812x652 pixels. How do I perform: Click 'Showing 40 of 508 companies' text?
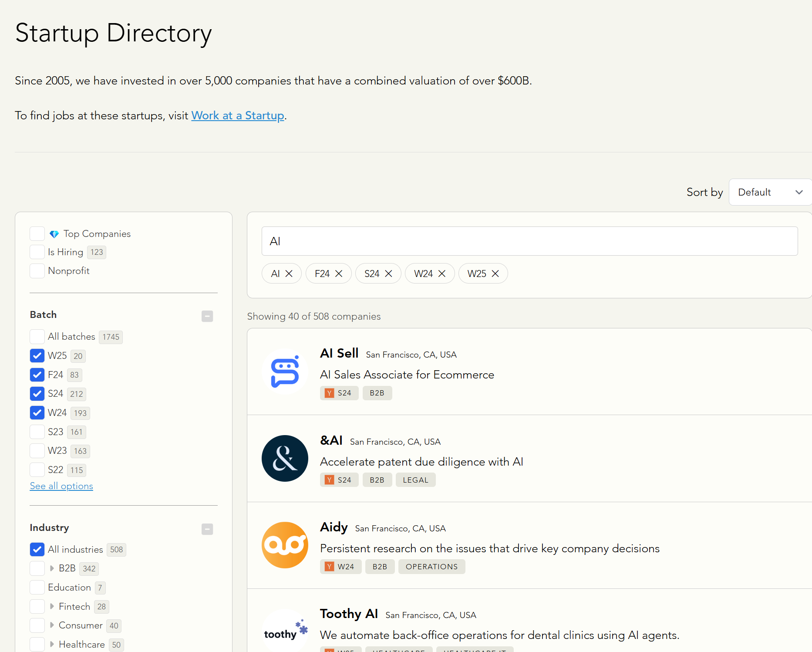pos(314,316)
